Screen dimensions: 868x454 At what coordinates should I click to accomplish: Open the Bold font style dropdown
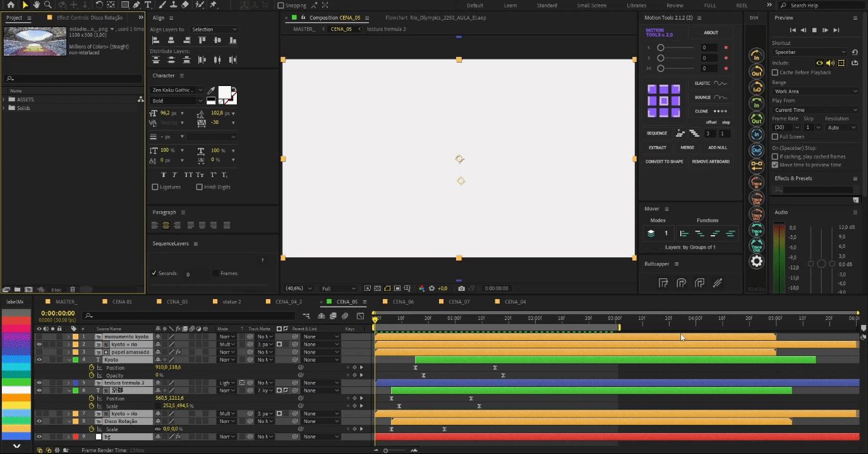tap(177, 101)
